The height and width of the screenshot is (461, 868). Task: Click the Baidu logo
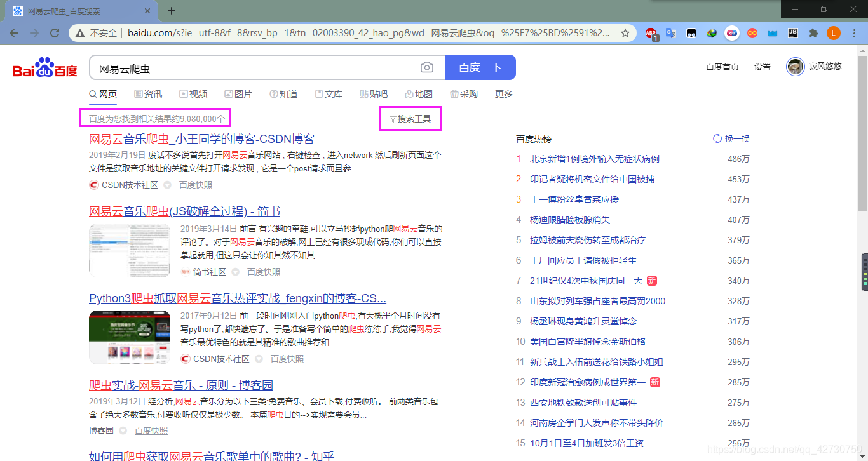coord(45,68)
